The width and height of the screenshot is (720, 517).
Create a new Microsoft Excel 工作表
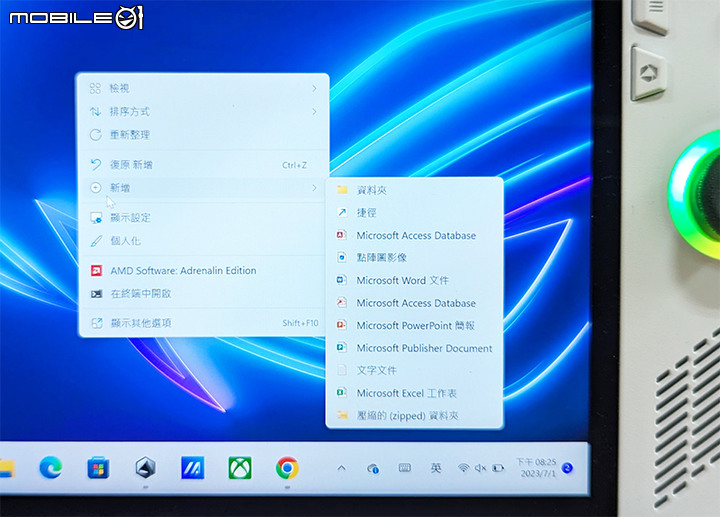(415, 393)
